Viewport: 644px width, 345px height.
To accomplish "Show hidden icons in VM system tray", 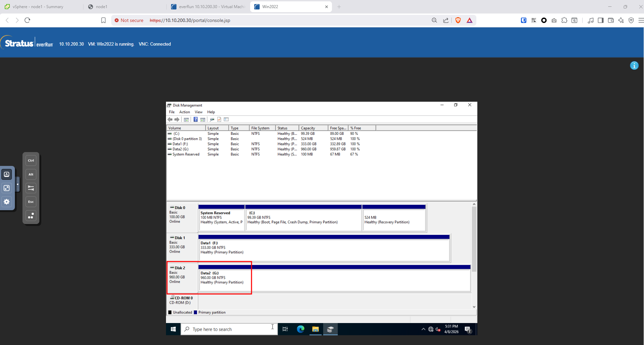I will (x=423, y=329).
